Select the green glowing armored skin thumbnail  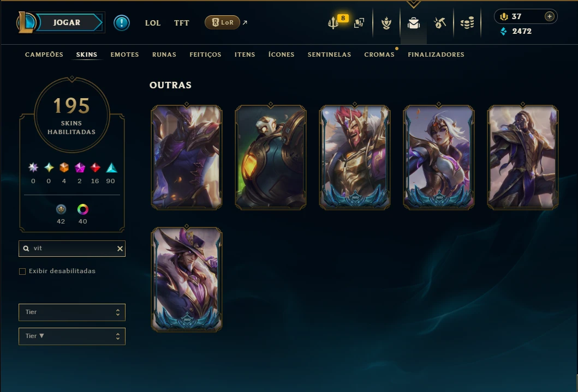tap(271, 158)
